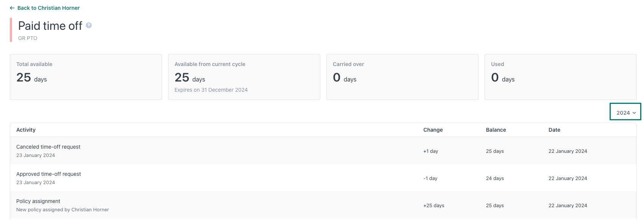Click the GR PTO policy subtitle
644x220 pixels.
(x=28, y=38)
